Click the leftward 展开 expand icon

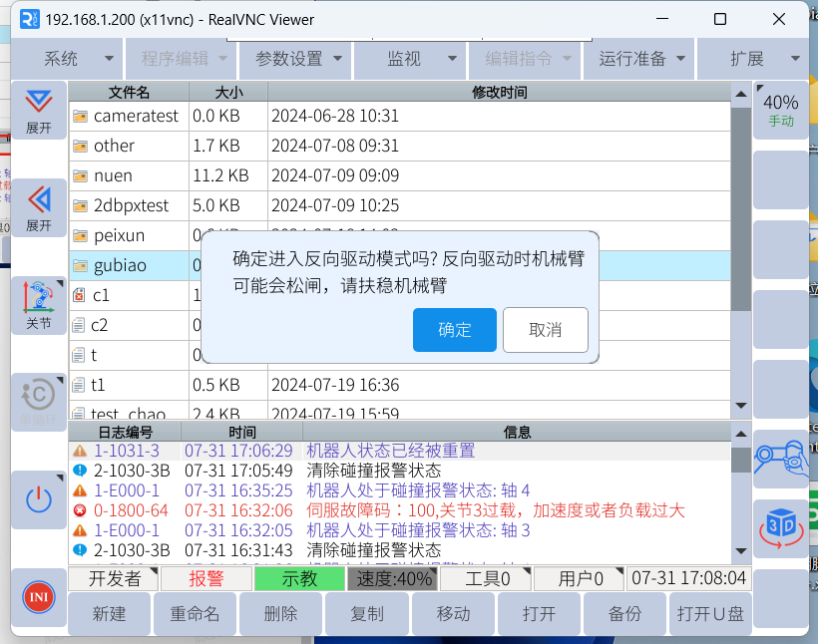[x=39, y=207]
